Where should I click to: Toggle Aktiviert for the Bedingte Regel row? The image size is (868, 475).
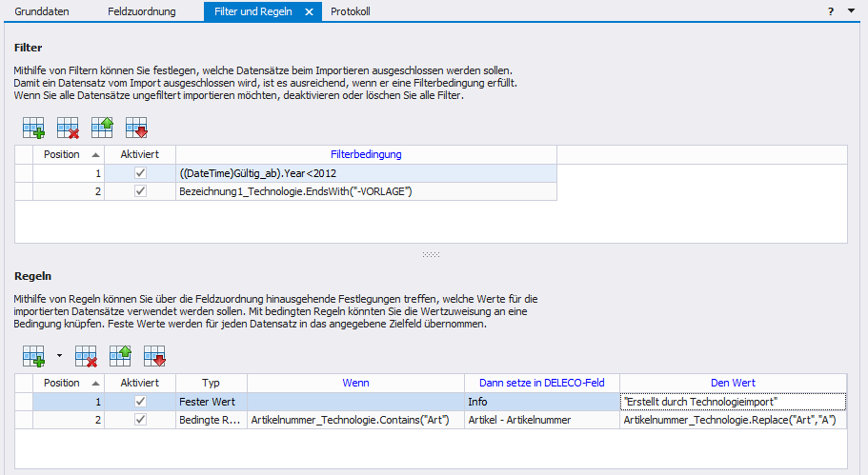(x=140, y=420)
